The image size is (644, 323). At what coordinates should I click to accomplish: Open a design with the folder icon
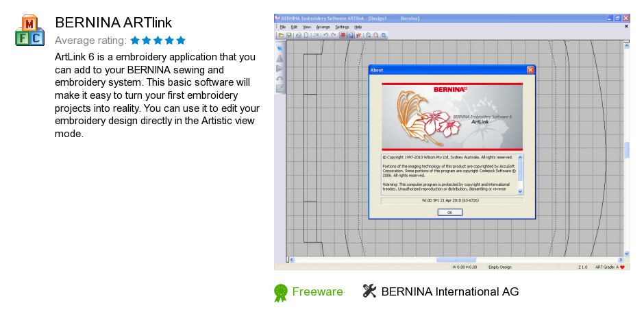(281, 35)
